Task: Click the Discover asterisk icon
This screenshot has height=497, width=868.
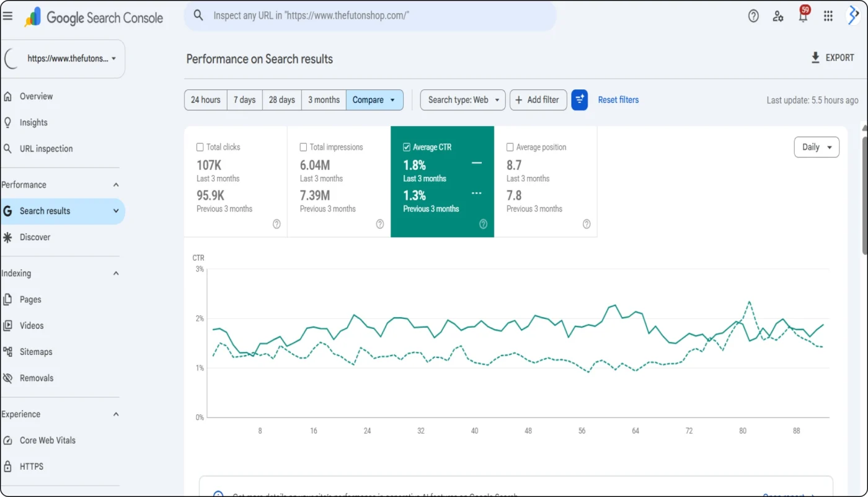Action: click(8, 237)
